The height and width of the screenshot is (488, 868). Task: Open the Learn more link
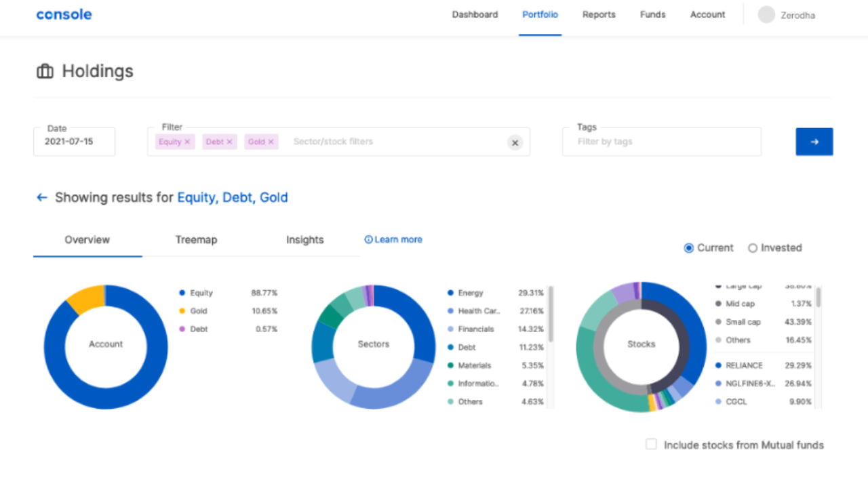(393, 239)
